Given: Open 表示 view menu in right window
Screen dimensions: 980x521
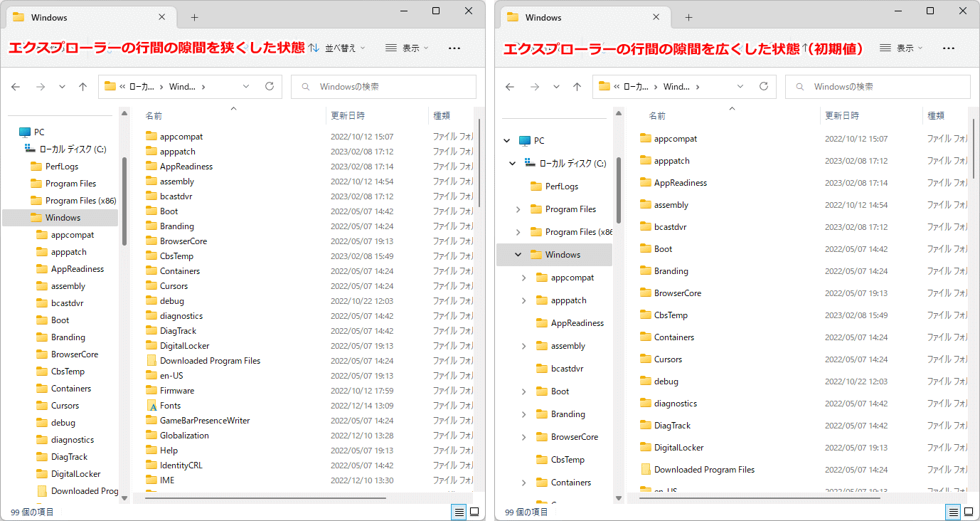Looking at the screenshot, I should coord(901,48).
